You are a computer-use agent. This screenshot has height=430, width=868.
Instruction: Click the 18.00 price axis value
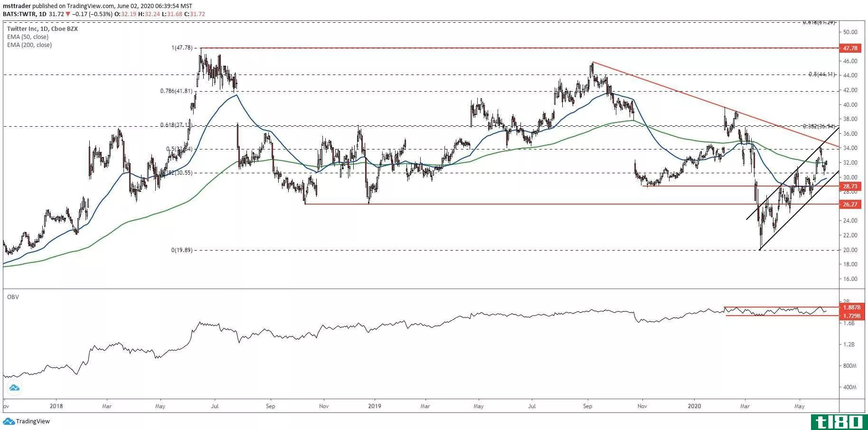pyautogui.click(x=850, y=264)
